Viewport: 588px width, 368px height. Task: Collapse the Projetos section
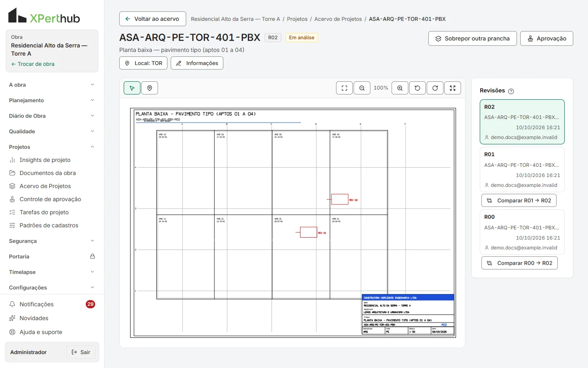click(x=52, y=147)
